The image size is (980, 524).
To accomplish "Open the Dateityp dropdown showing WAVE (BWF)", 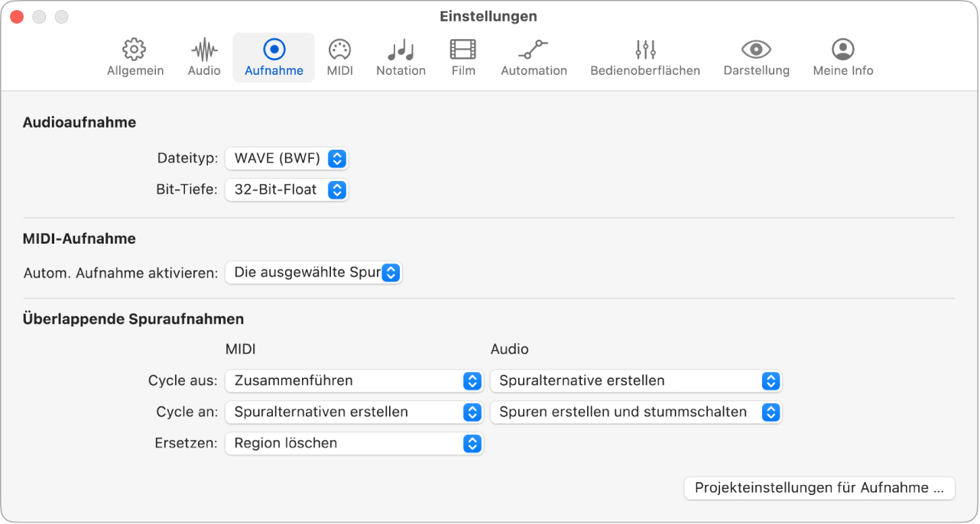I will [x=287, y=158].
